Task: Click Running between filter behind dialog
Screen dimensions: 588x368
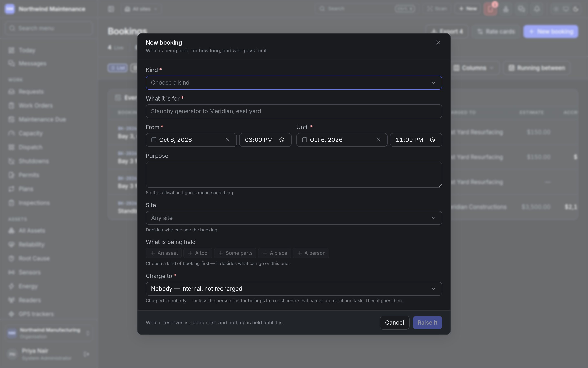Action: pyautogui.click(x=537, y=68)
